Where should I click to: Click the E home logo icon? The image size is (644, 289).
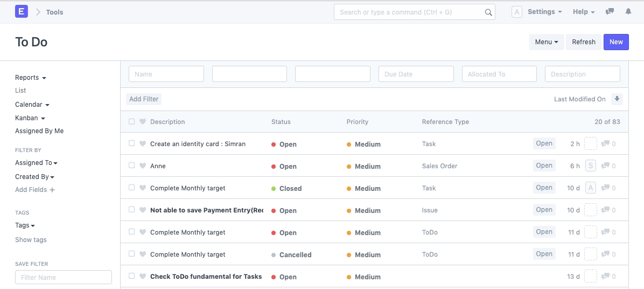pyautogui.click(x=22, y=11)
